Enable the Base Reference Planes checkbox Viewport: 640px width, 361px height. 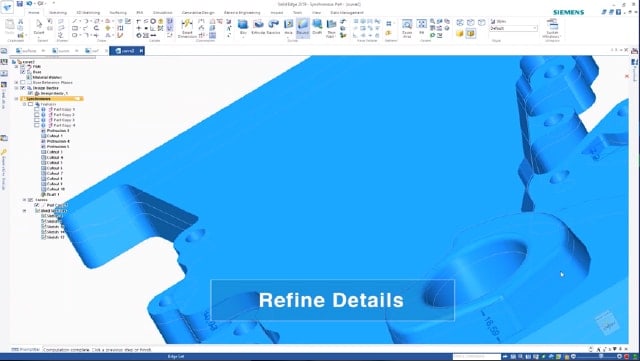pos(23,82)
